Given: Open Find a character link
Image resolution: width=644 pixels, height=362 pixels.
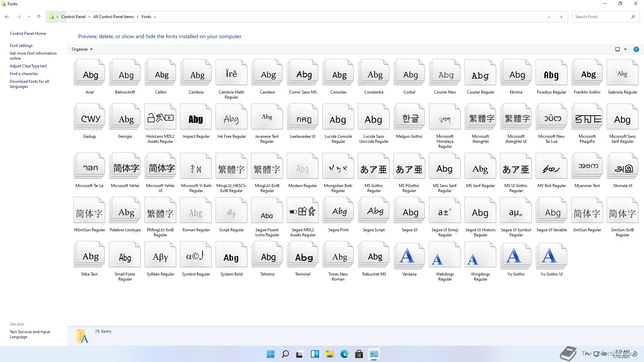Looking at the screenshot, I should click(24, 74).
